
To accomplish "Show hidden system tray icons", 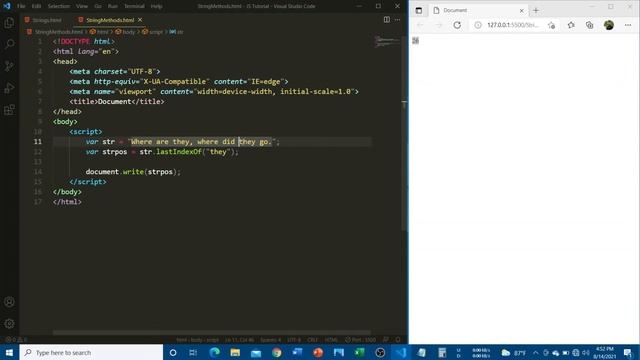I will click(x=536, y=353).
